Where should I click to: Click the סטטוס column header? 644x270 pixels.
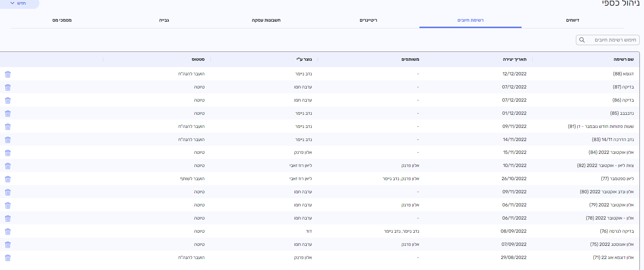[198, 59]
